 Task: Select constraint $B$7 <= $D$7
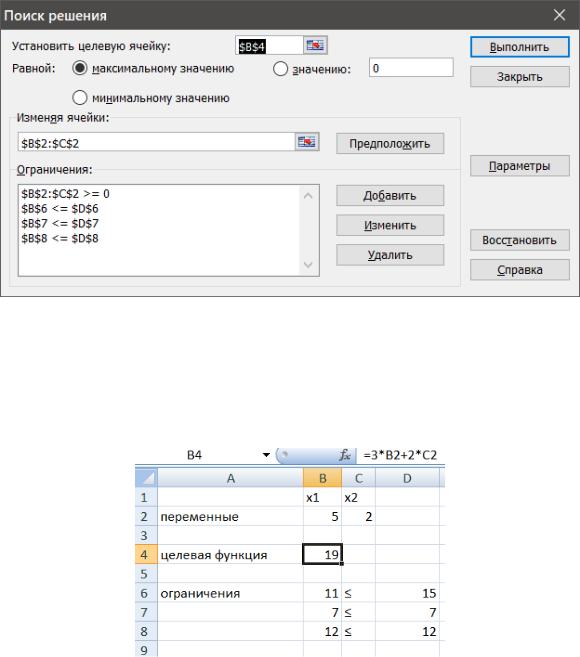[60, 223]
